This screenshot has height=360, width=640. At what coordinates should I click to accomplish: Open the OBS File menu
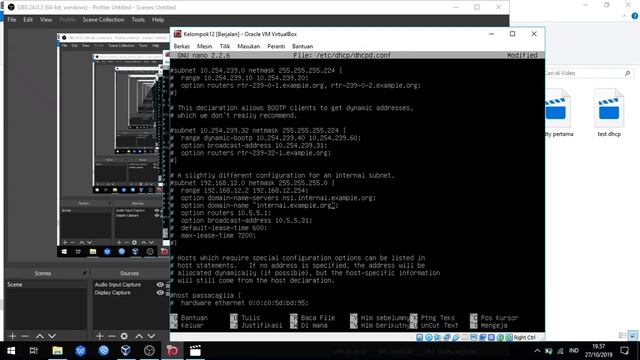coord(12,20)
